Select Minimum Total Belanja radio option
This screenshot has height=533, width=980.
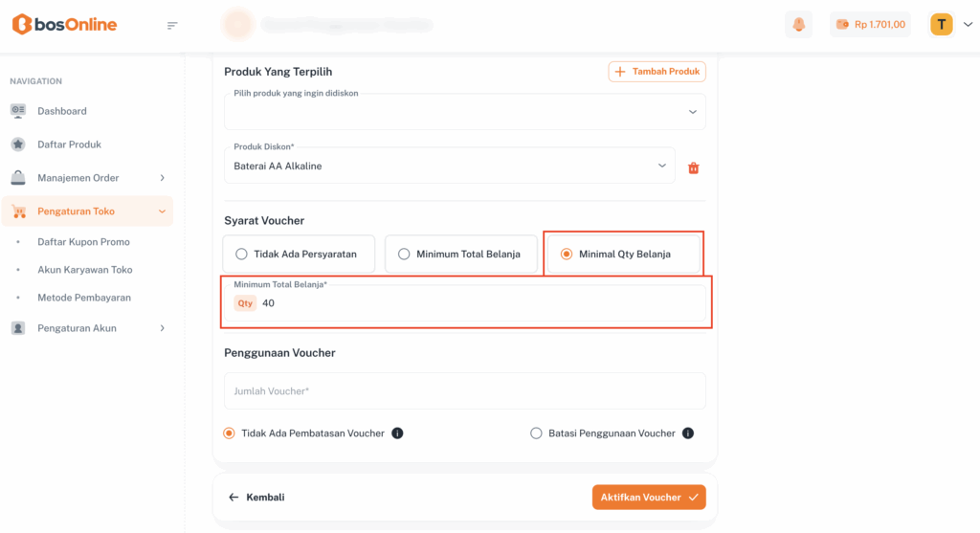tap(404, 255)
